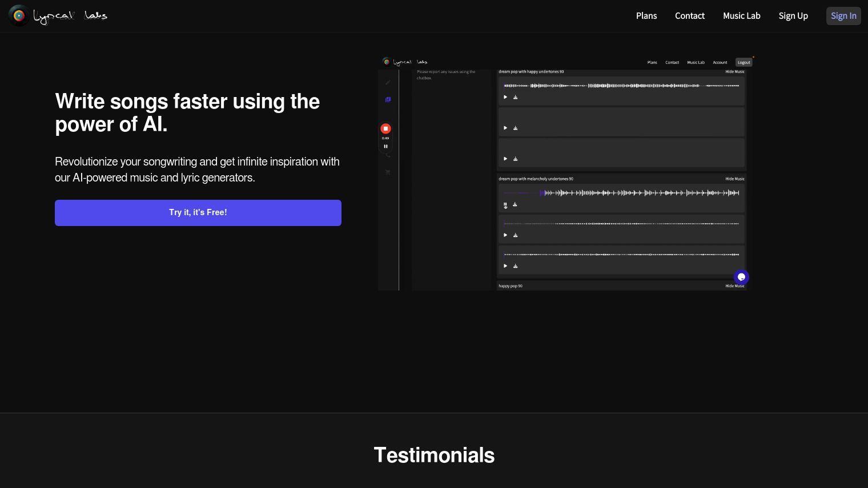The width and height of the screenshot is (868, 488).
Task: Play first track of 'dream pop with happy undertones'
Action: pyautogui.click(x=505, y=97)
